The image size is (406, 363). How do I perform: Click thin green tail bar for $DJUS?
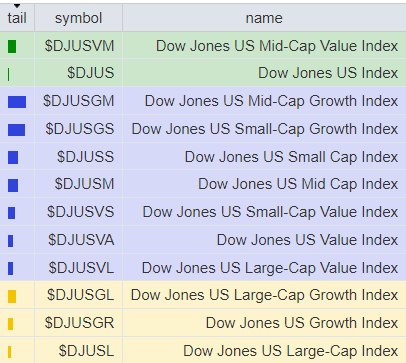(x=9, y=74)
